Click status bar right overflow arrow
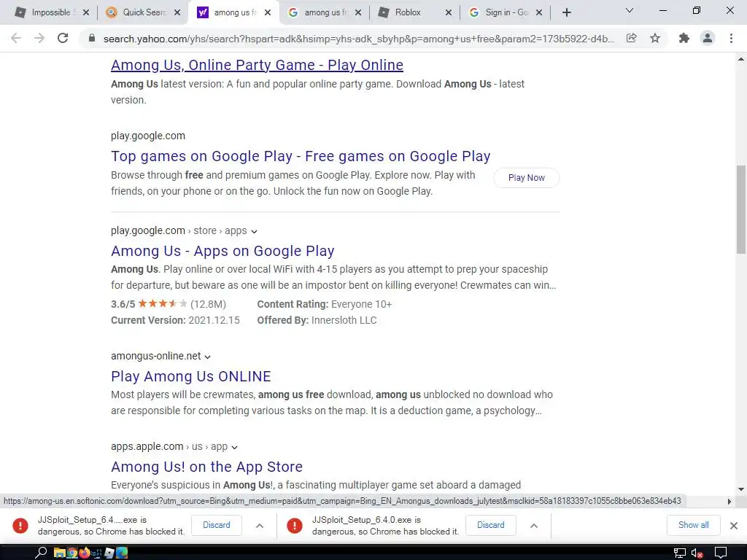The height and width of the screenshot is (560, 747). pyautogui.click(x=729, y=501)
